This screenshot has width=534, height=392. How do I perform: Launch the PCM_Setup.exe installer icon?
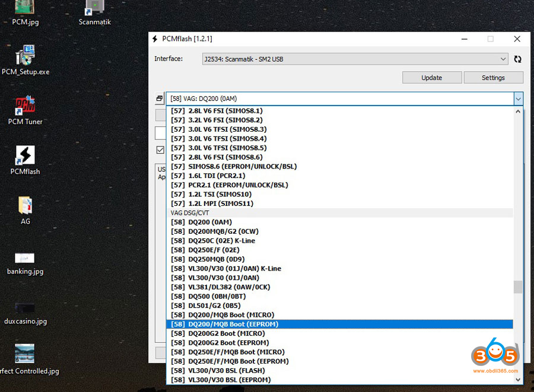point(25,56)
